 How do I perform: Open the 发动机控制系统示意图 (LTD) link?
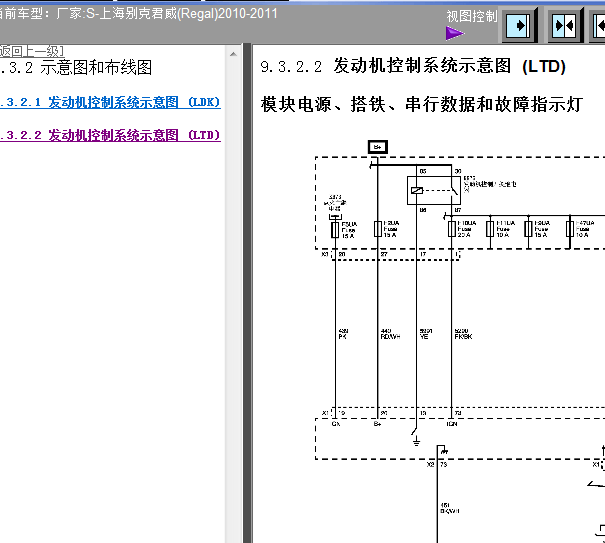click(x=110, y=135)
